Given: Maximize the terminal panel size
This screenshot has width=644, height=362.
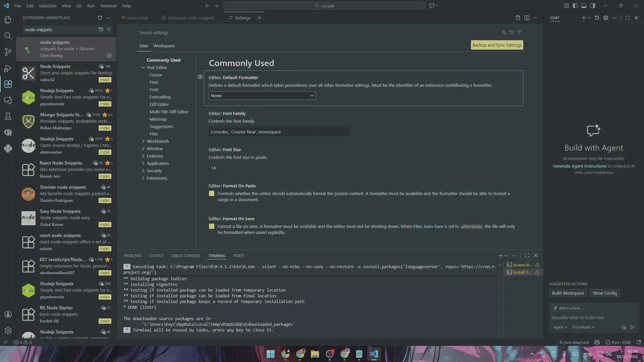Looking at the screenshot, I should coord(527,255).
